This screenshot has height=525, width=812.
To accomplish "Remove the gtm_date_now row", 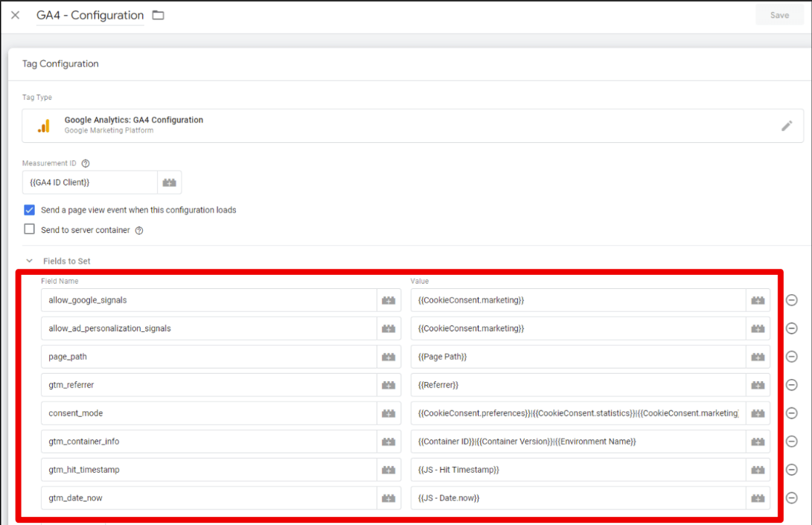I will (791, 498).
